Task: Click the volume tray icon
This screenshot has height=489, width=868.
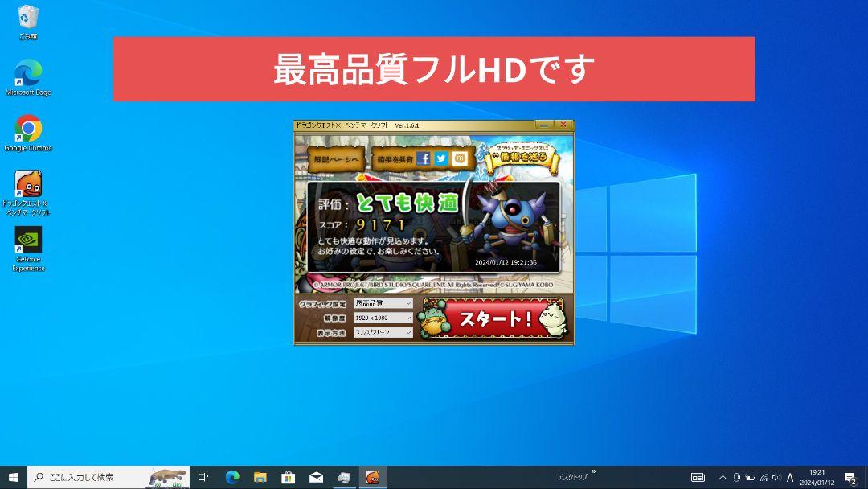Action: click(776, 478)
